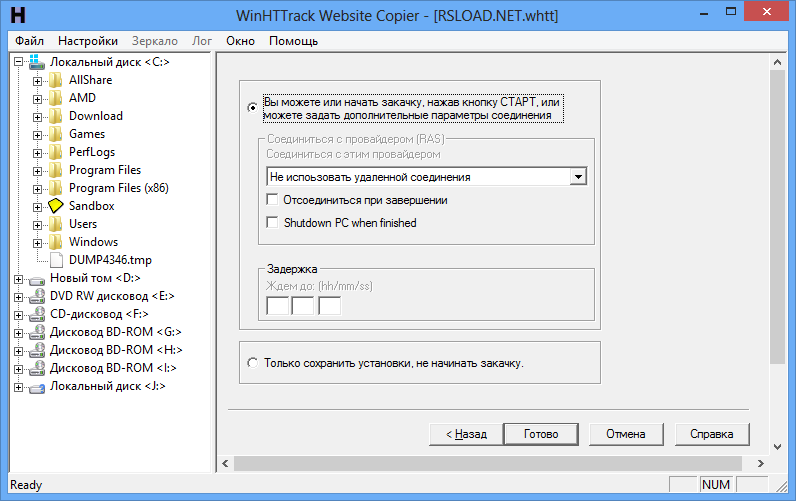
Task: Enable 'Отсоединиться при завершении' checkbox
Action: pos(272,199)
